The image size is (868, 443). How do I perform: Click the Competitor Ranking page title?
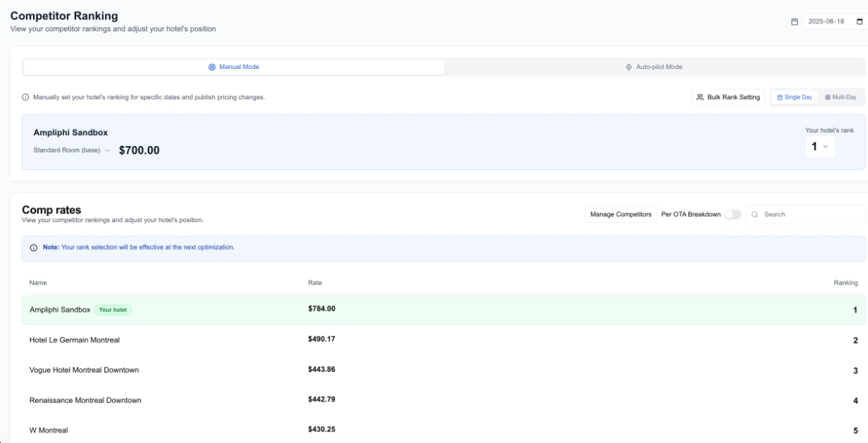pyautogui.click(x=64, y=16)
